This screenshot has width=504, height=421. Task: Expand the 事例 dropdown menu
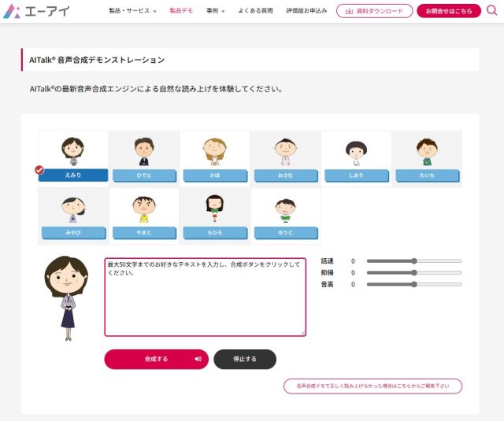click(215, 11)
